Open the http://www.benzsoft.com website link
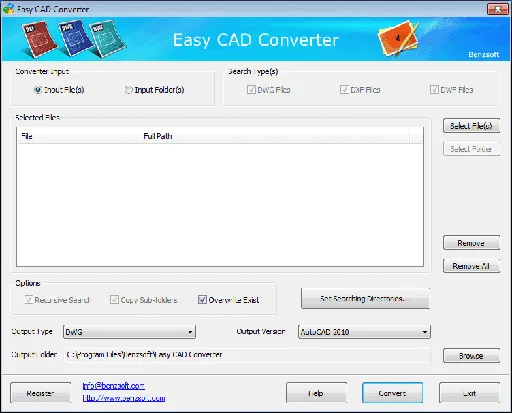 coord(124,398)
